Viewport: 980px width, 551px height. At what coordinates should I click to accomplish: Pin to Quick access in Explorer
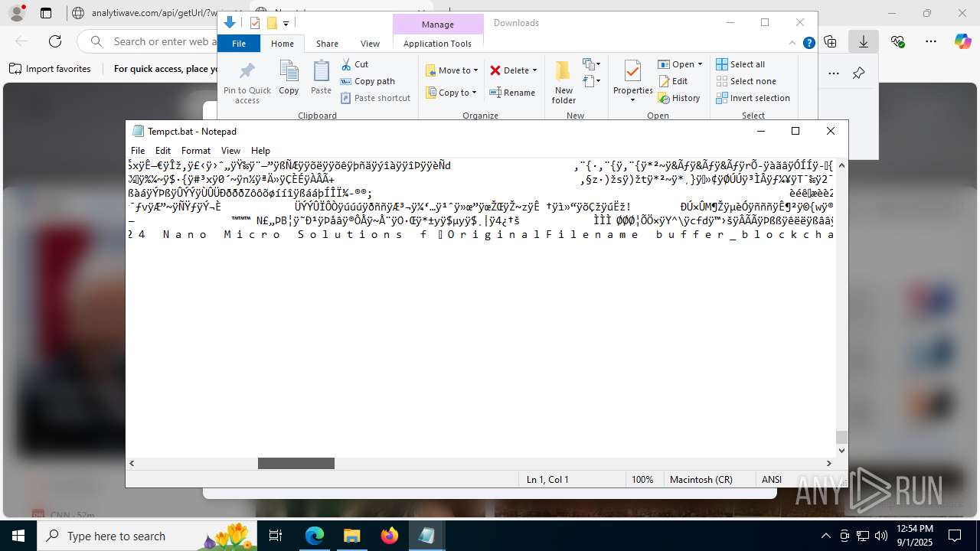pos(247,83)
